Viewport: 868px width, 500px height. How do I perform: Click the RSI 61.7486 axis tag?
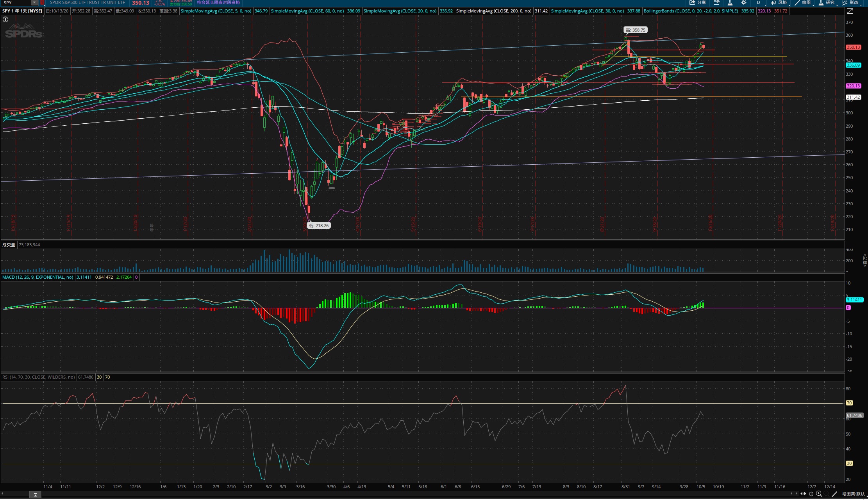point(854,415)
